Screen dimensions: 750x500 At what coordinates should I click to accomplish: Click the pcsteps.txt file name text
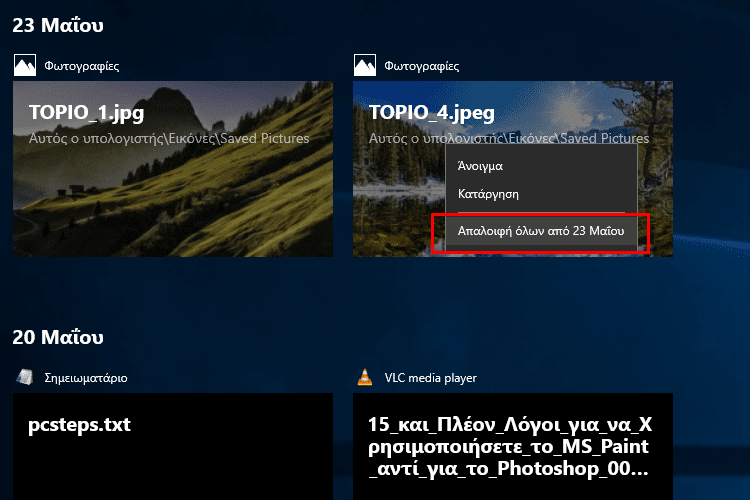click(x=79, y=425)
